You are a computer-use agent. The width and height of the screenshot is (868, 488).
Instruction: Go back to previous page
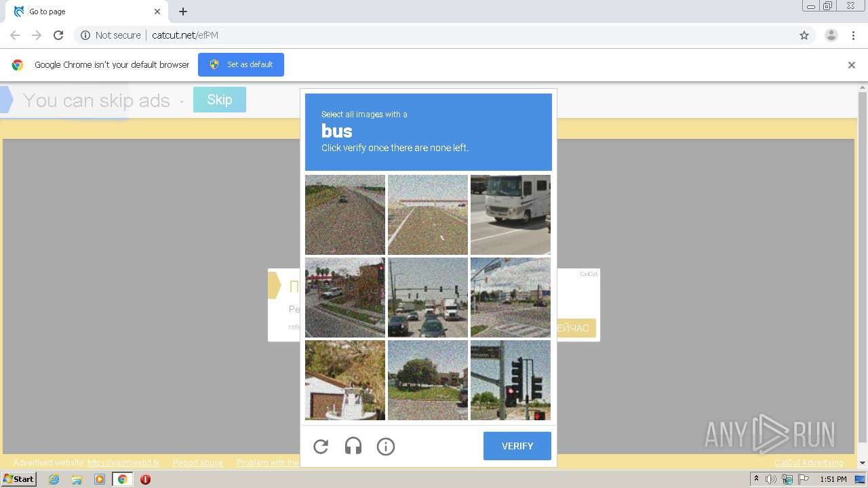click(x=15, y=35)
